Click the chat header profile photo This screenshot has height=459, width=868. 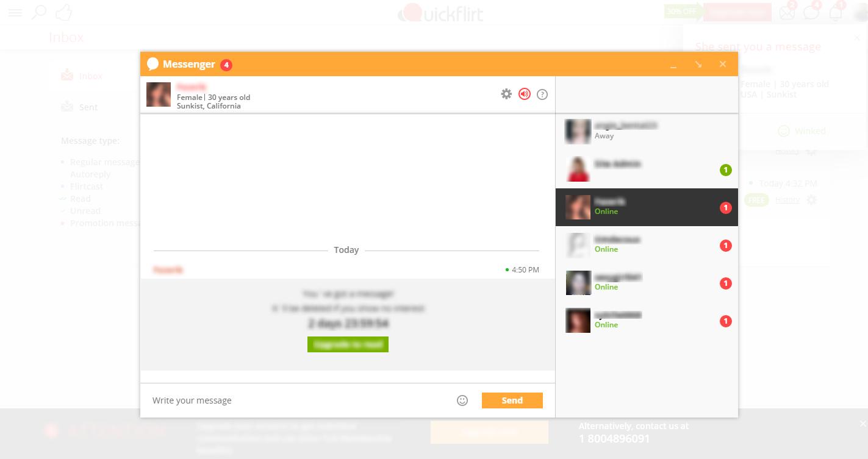[x=159, y=94]
